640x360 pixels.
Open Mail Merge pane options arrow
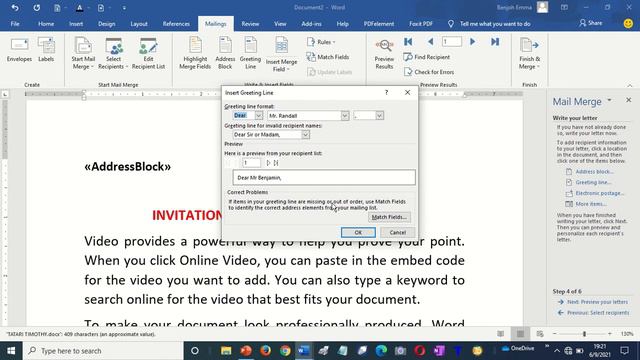point(609,100)
